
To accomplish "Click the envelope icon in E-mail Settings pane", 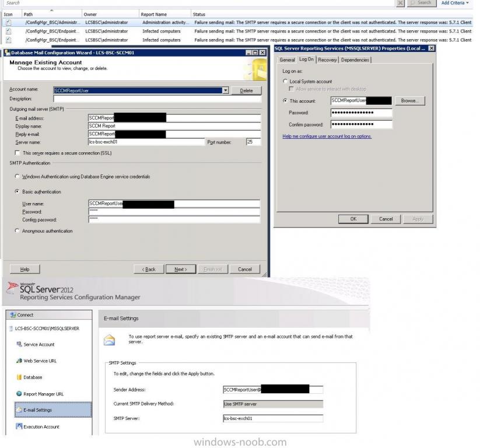I will click(109, 340).
